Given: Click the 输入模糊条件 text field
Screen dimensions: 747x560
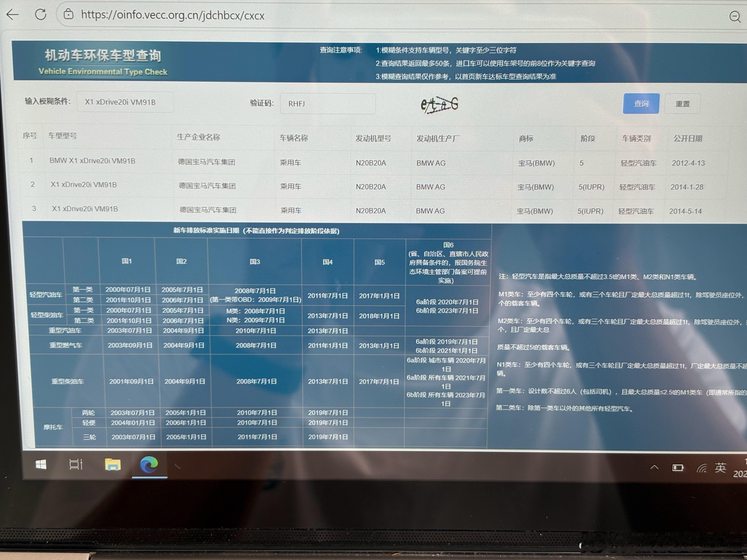Looking at the screenshot, I should (x=125, y=102).
